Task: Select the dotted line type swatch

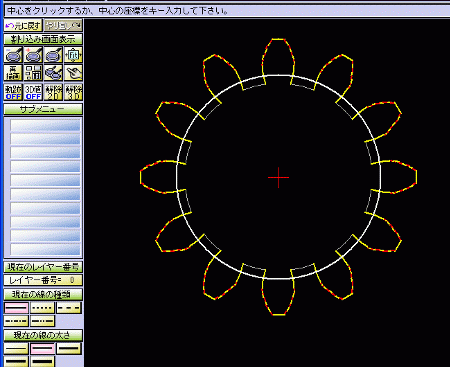Action: [x=42, y=308]
